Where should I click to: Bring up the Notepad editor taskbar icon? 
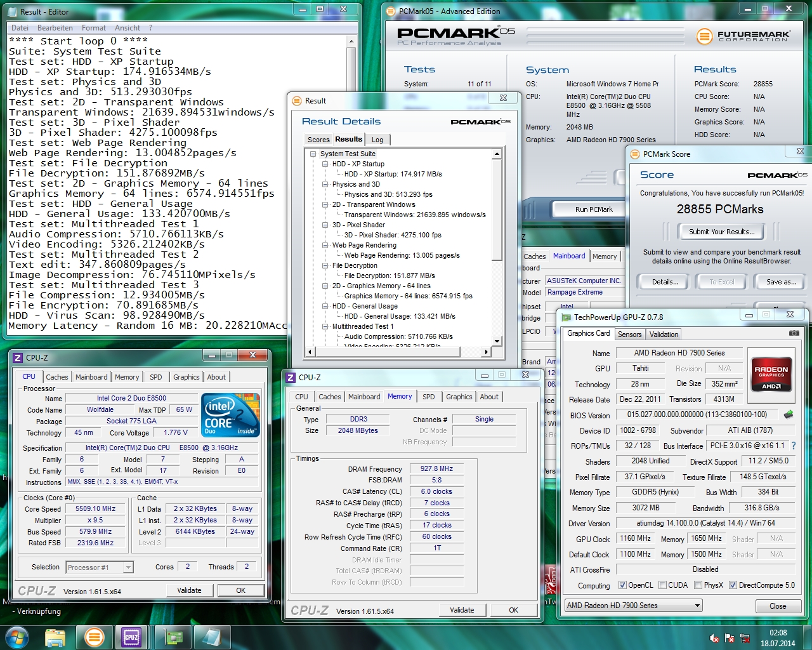click(x=211, y=637)
